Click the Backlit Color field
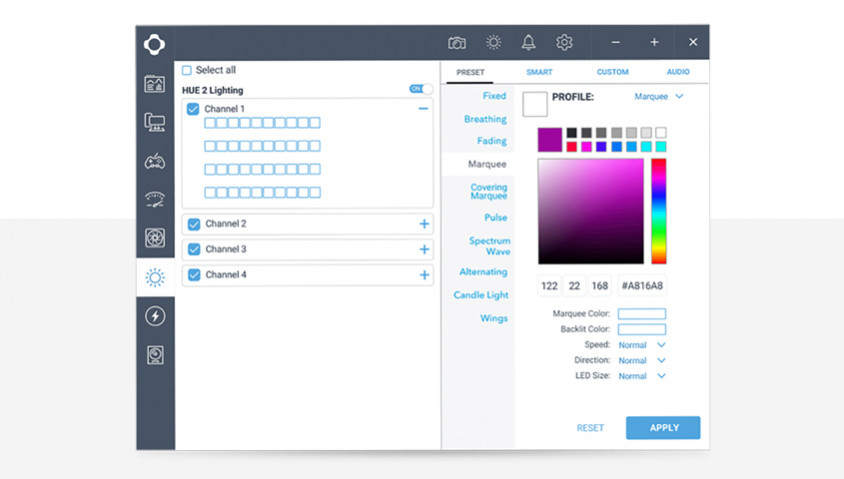Image resolution: width=844 pixels, height=479 pixels. coord(642,329)
